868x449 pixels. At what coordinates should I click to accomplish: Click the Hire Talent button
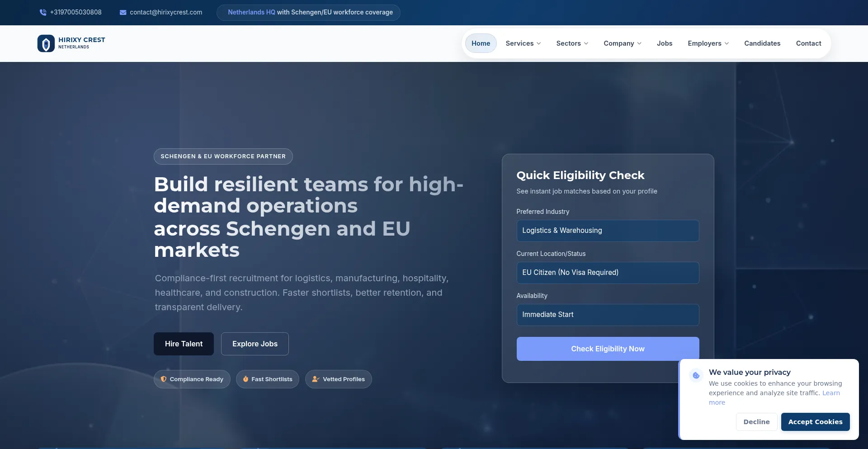point(184,344)
